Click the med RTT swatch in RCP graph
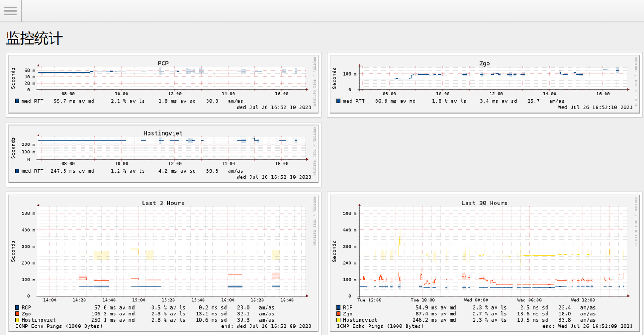The height and width of the screenshot is (335, 644). 17,101
